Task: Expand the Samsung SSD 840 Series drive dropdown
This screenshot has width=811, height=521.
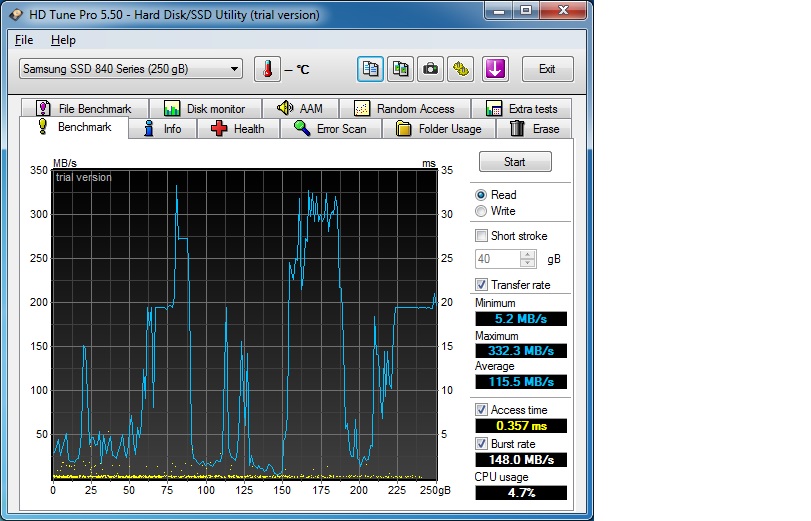Action: coord(234,69)
